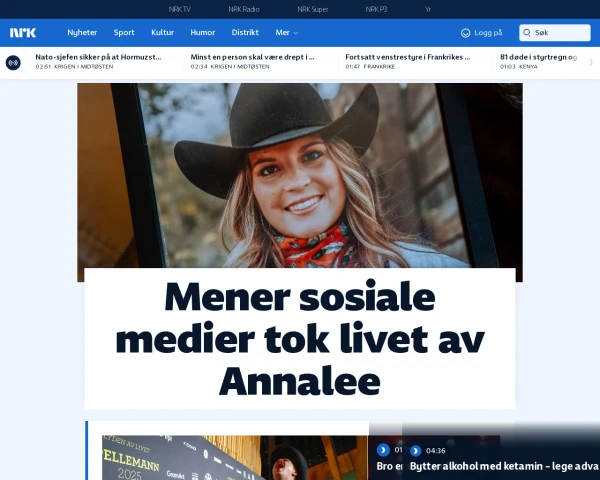The width and height of the screenshot is (600, 480).
Task: Type in the Søk search field
Action: tap(560, 33)
